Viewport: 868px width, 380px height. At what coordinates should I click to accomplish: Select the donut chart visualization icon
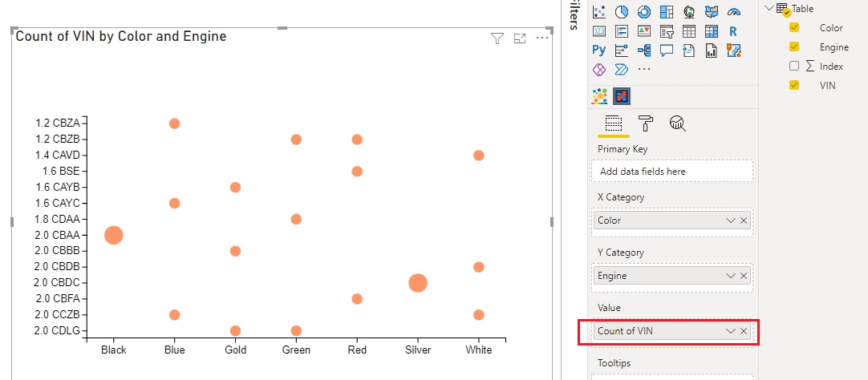point(644,11)
